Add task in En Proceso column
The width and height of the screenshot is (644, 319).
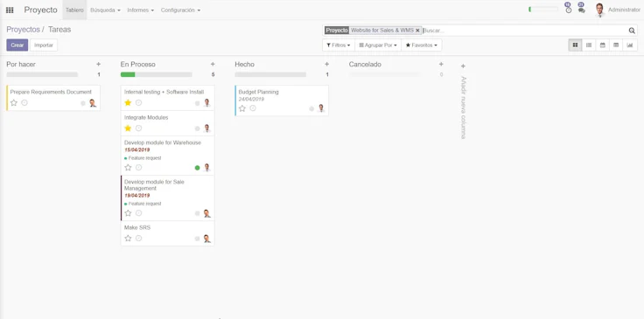coord(213,65)
